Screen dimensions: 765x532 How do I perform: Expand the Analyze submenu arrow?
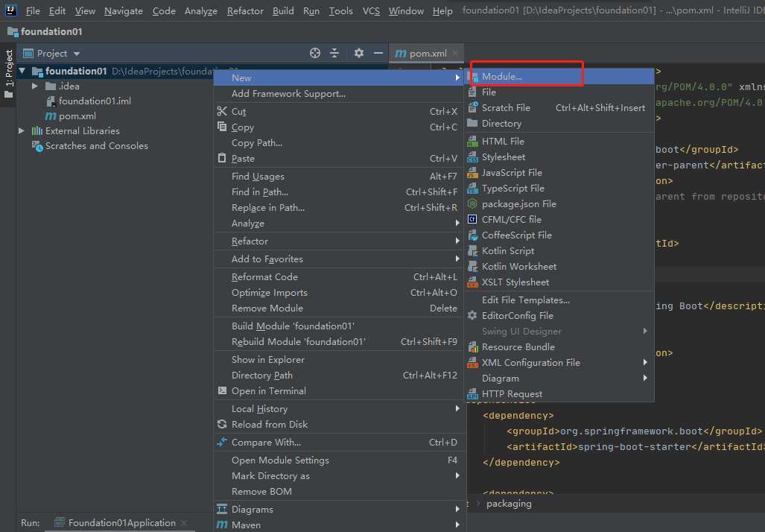[457, 223]
